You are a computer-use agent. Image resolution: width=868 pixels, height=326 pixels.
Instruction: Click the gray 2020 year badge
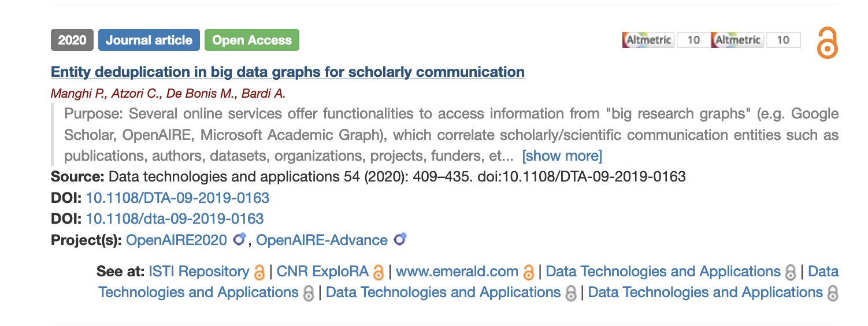pyautogui.click(x=72, y=40)
